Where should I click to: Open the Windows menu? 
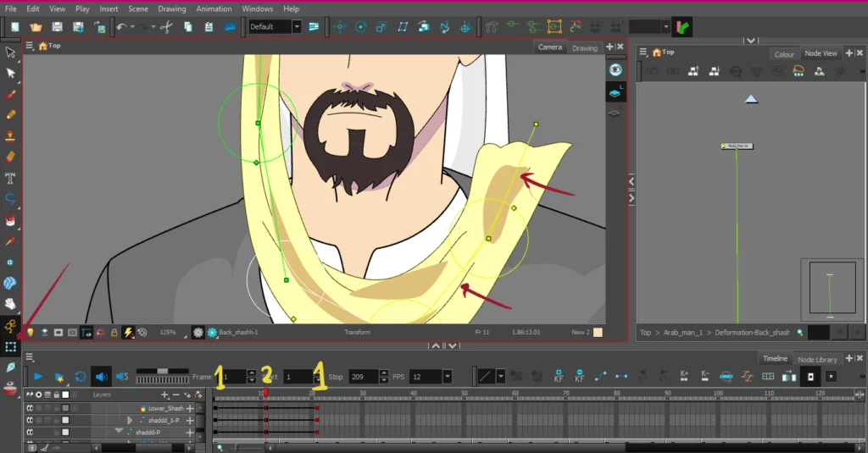(x=258, y=8)
